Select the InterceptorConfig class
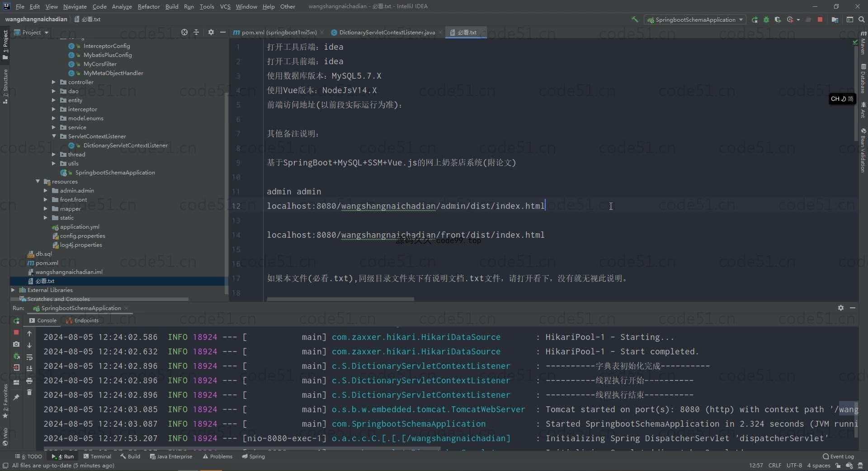 click(x=106, y=46)
